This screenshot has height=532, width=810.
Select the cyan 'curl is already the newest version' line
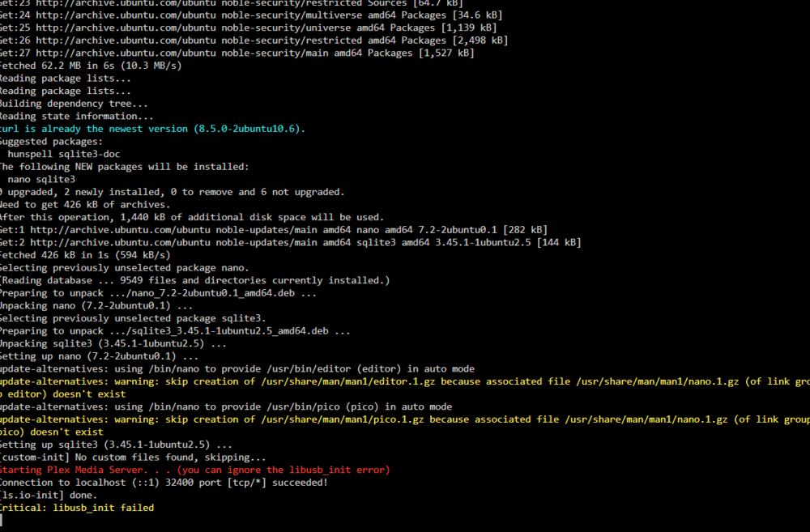pos(152,129)
